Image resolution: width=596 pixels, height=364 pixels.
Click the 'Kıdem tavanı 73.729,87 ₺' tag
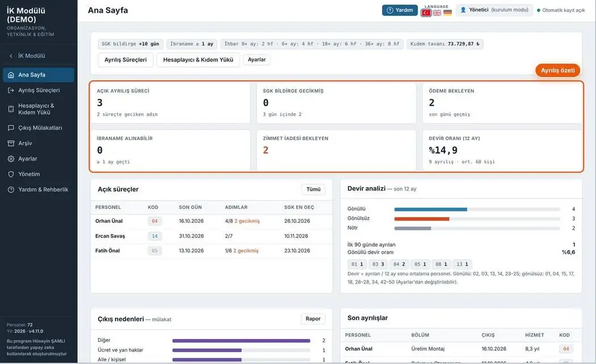(444, 44)
